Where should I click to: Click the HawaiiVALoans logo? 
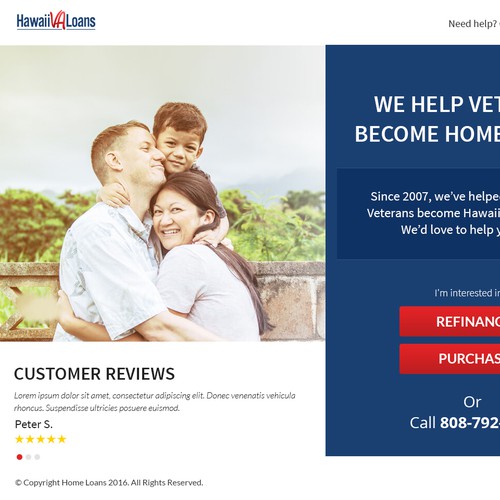pyautogui.click(x=56, y=21)
